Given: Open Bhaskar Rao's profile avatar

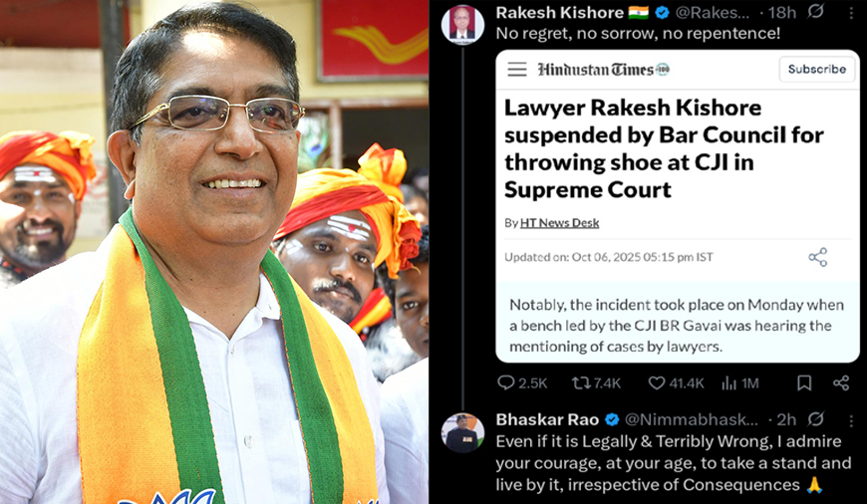Looking at the screenshot, I should point(462,432).
